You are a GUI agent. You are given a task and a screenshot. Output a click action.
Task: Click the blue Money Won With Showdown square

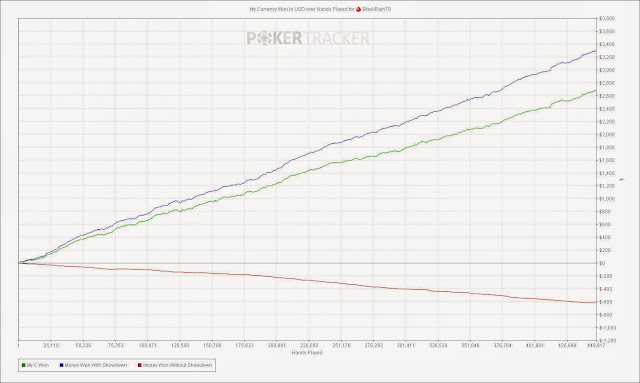[61, 365]
